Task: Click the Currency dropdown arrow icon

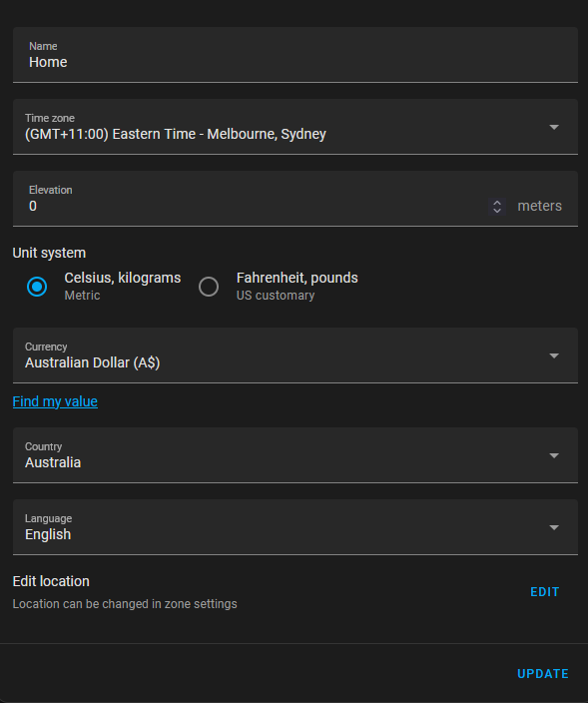Action: point(554,355)
